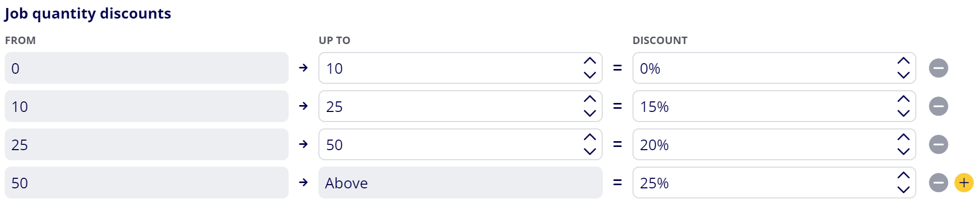Increase the 'Up to' value of 10
980x208 pixels.
tap(589, 61)
